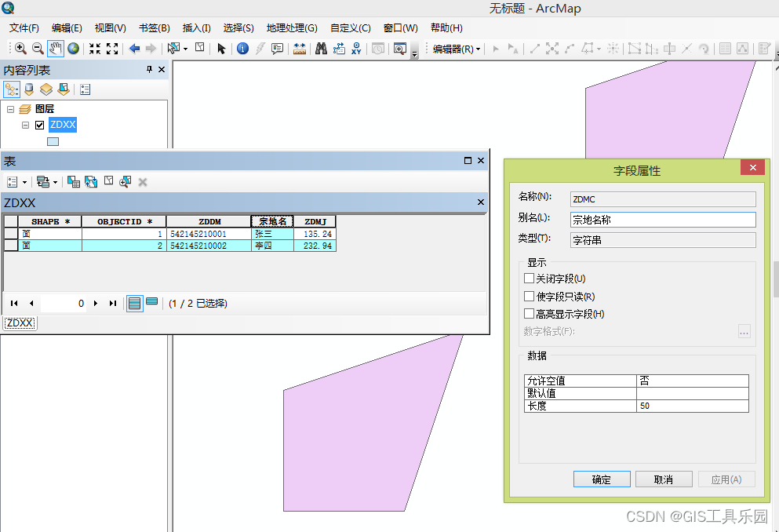
Task: List By Visibility in contents panel
Action: tap(46, 89)
